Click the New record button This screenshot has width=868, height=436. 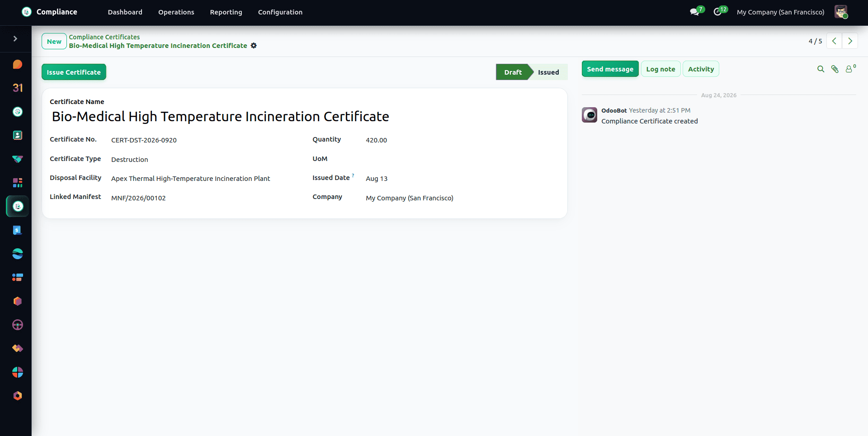(x=54, y=41)
